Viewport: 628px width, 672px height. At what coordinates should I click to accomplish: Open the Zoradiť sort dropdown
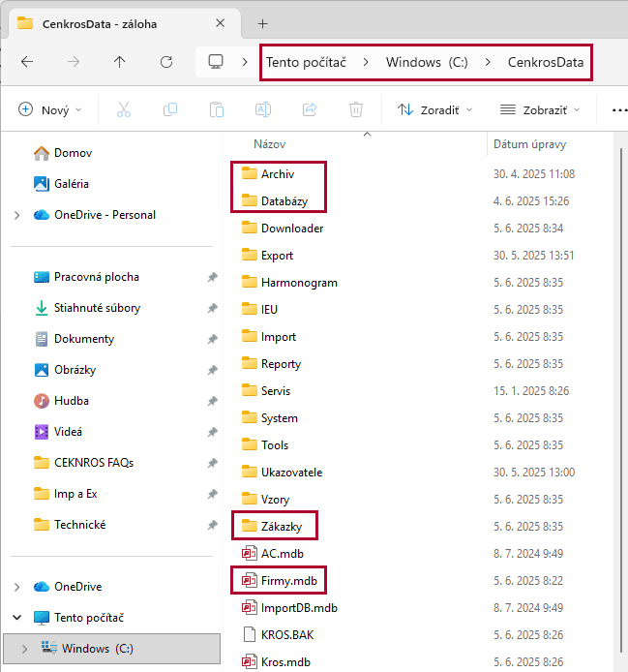click(x=435, y=109)
